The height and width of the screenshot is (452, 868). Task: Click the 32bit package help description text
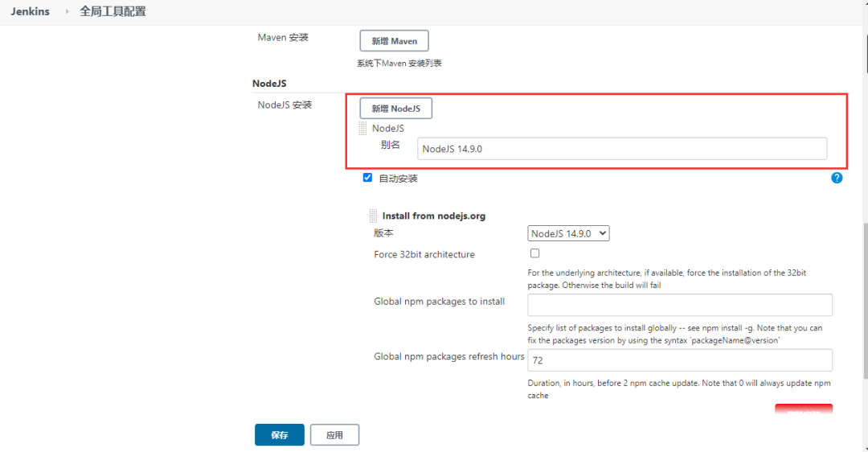tap(666, 278)
